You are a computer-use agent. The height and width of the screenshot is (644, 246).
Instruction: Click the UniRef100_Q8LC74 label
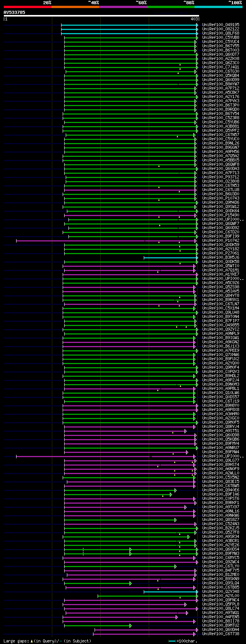tap(221, 608)
